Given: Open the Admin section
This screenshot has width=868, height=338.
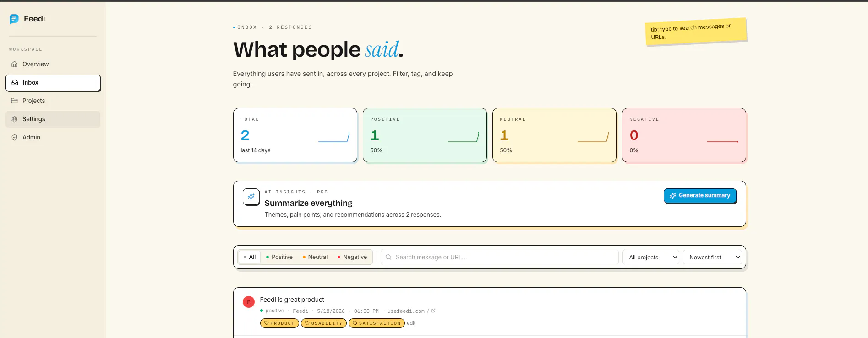Looking at the screenshot, I should 53,138.
